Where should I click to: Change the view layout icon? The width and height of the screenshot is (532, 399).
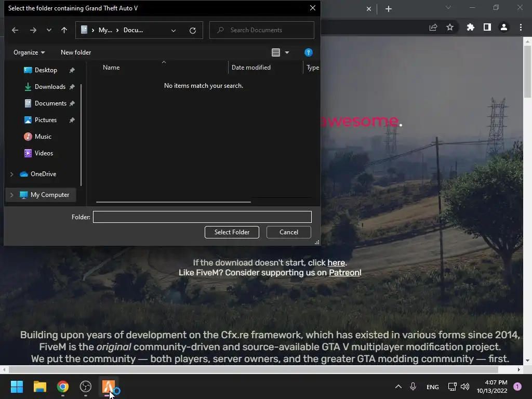[x=276, y=52]
